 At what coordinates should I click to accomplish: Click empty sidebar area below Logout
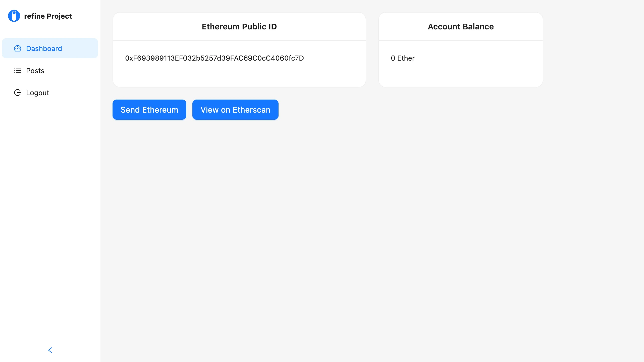(x=50, y=201)
